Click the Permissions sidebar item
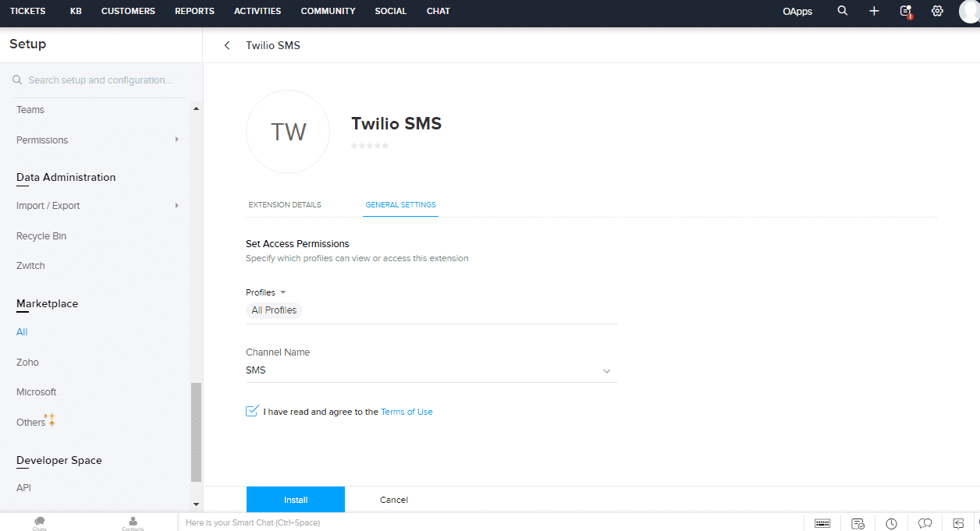Image resolution: width=980 pixels, height=531 pixels. (42, 140)
